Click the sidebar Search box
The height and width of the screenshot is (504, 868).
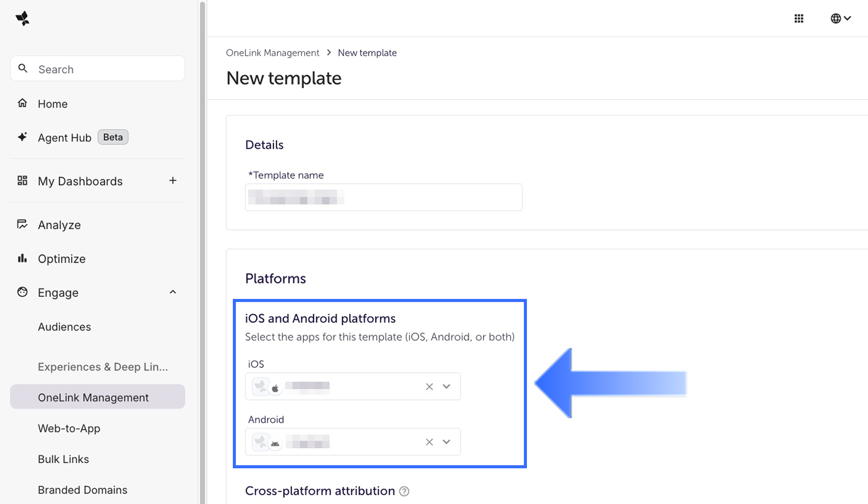98,69
